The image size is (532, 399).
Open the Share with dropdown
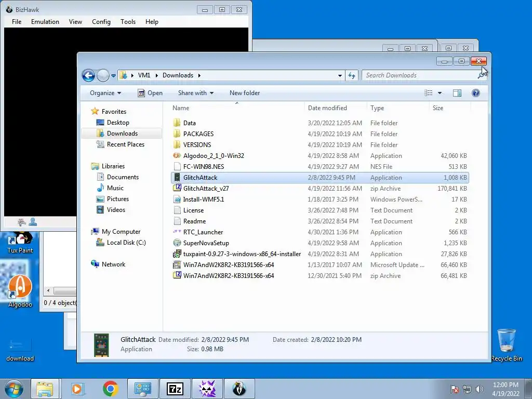click(x=196, y=93)
